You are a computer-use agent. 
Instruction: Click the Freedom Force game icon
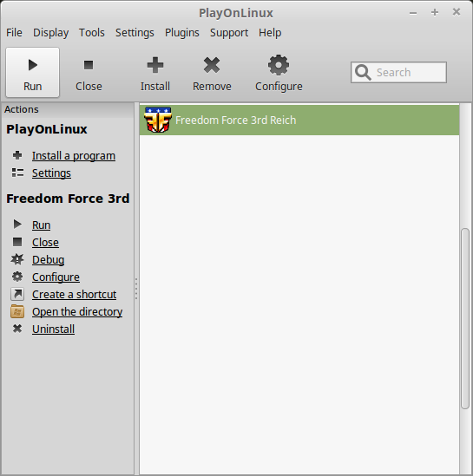tap(158, 120)
